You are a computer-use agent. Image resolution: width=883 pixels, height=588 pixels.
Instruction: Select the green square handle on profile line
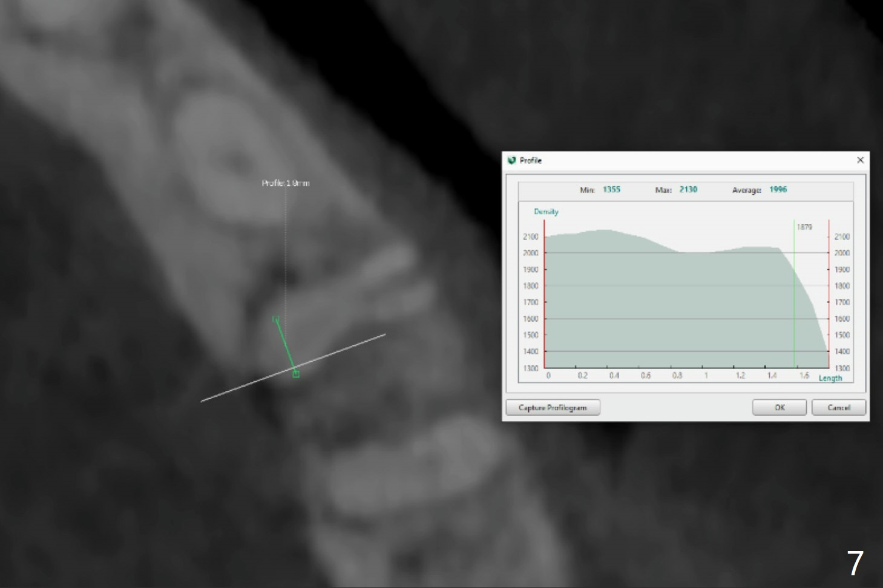coord(296,374)
